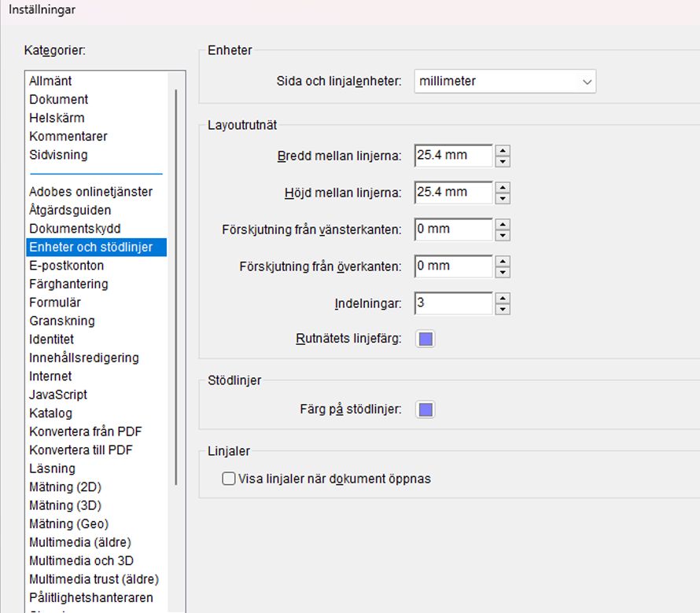Decrease Höjd mellan linjerna with down arrow
This screenshot has height=613, width=700.
point(503,198)
